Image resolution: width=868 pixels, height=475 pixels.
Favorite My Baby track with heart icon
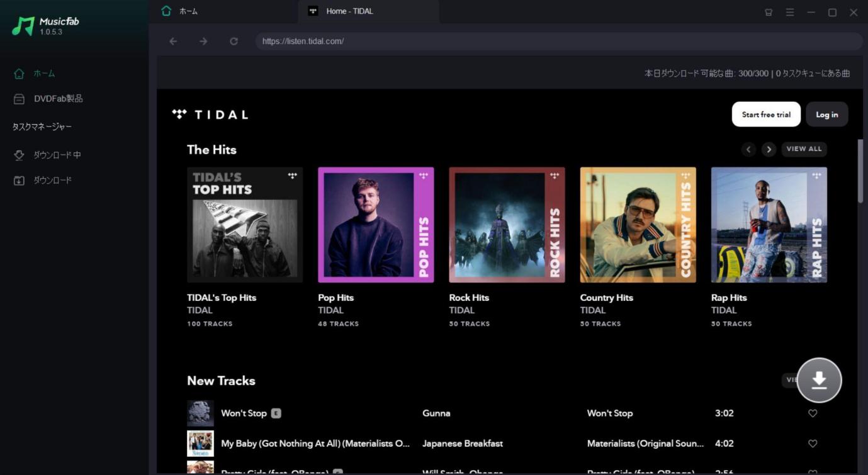pyautogui.click(x=813, y=444)
